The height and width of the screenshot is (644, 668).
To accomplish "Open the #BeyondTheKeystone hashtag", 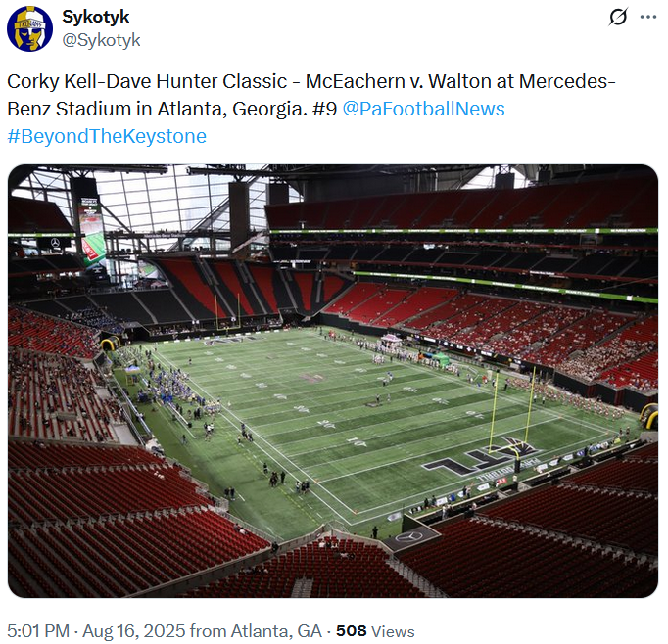I will click(107, 136).
